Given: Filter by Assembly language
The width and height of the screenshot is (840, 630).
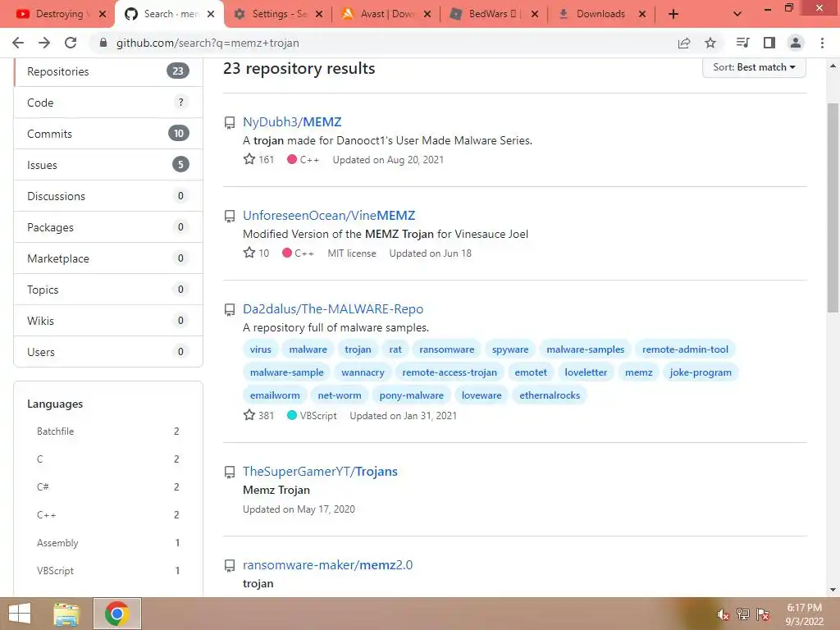Looking at the screenshot, I should click(x=107, y=543).
